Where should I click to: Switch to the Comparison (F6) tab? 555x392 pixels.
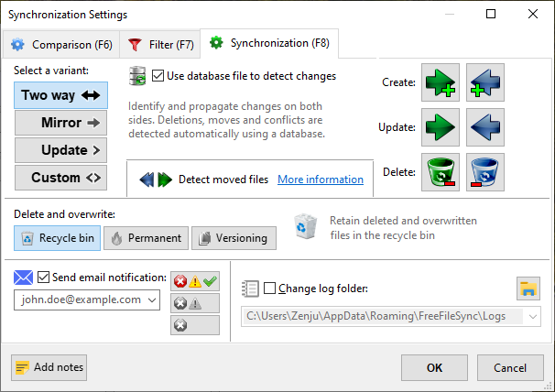tap(61, 44)
